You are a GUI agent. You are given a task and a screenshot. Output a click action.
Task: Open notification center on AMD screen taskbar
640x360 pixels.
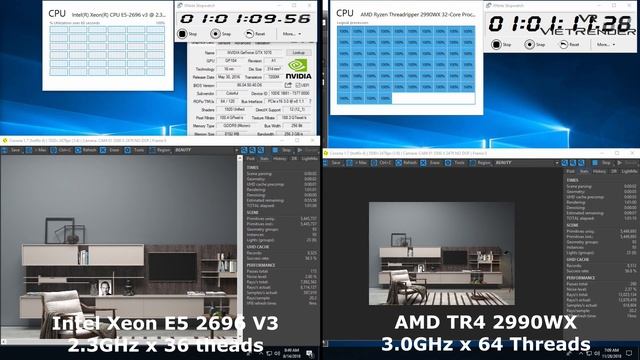tap(629, 353)
